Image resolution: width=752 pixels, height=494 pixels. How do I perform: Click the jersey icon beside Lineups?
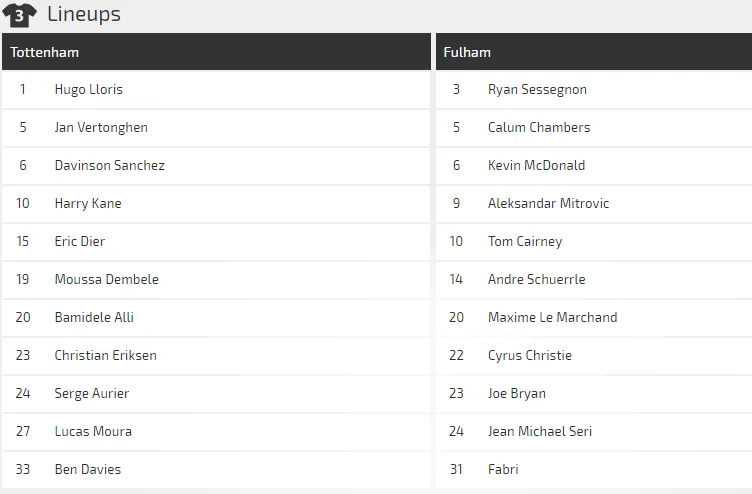(20, 15)
